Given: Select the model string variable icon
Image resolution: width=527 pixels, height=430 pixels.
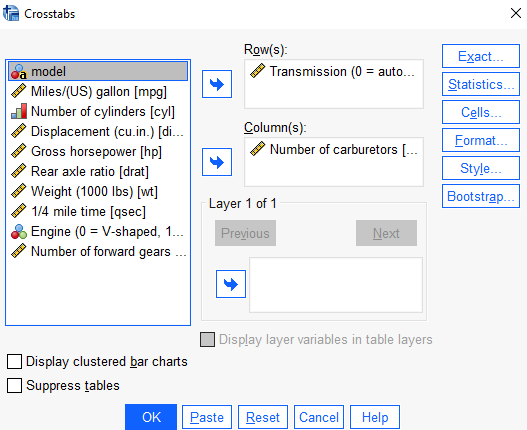Looking at the screenshot, I should coord(18,72).
